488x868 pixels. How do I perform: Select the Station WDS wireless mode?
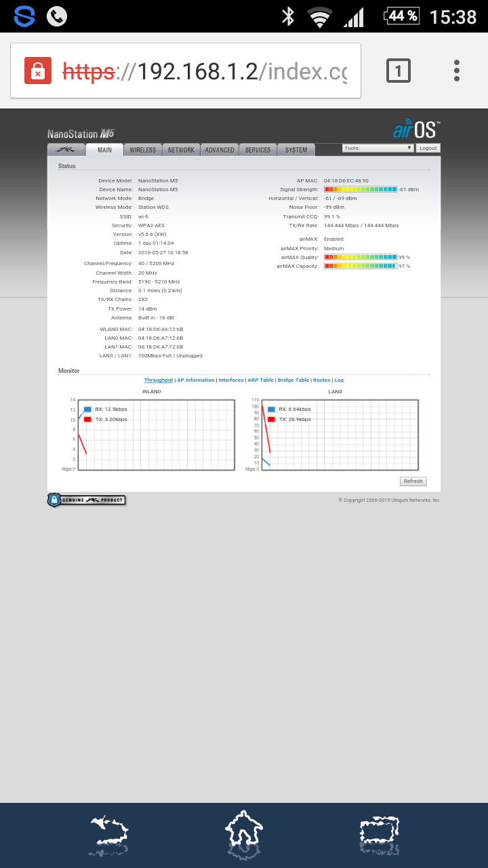coord(153,207)
